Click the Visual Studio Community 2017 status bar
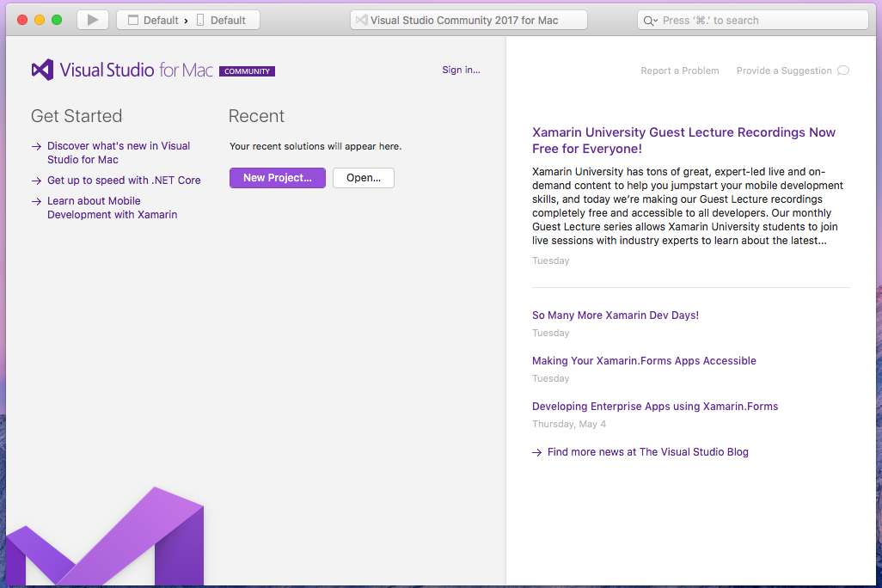Viewport: 882px width, 588px height. [x=469, y=20]
